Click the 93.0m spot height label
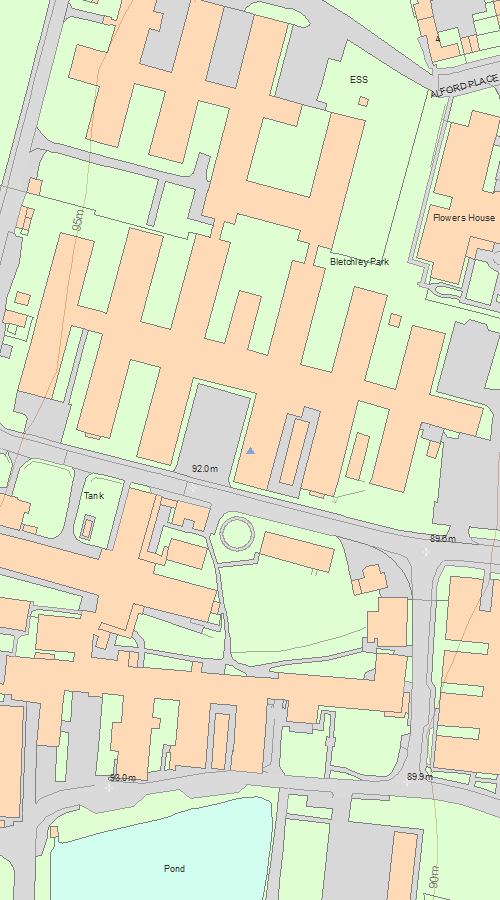Screen dimensions: 500x900 coord(123,778)
